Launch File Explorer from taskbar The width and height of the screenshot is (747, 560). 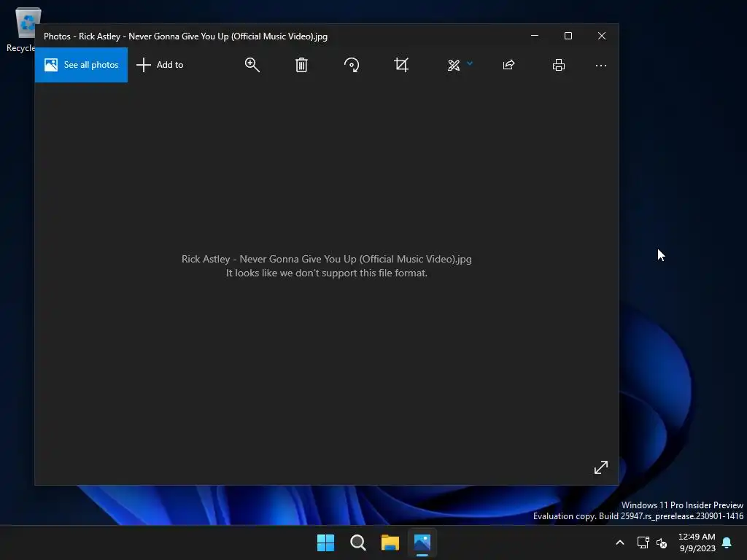point(390,542)
